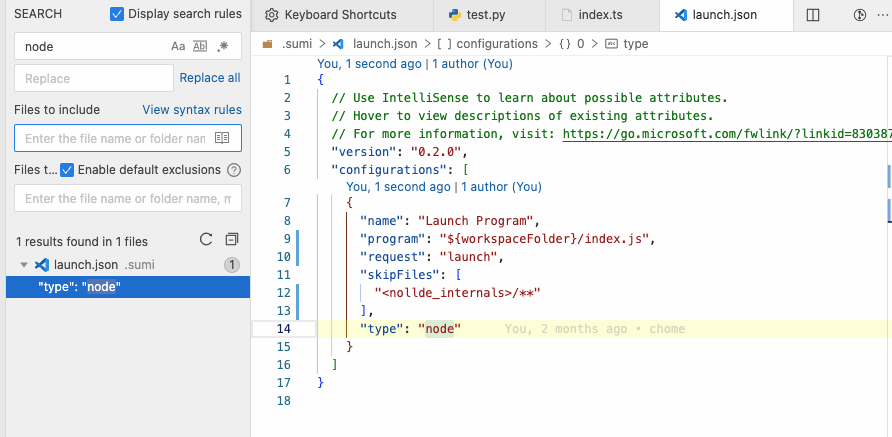Image resolution: width=892 pixels, height=437 pixels.
Task: Click the Replace input field
Action: (94, 78)
